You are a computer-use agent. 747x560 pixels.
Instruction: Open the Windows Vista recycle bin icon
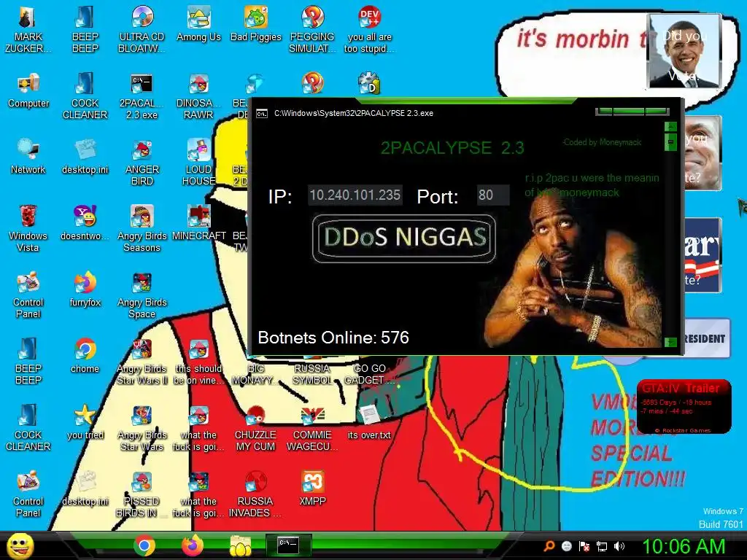tap(28, 228)
